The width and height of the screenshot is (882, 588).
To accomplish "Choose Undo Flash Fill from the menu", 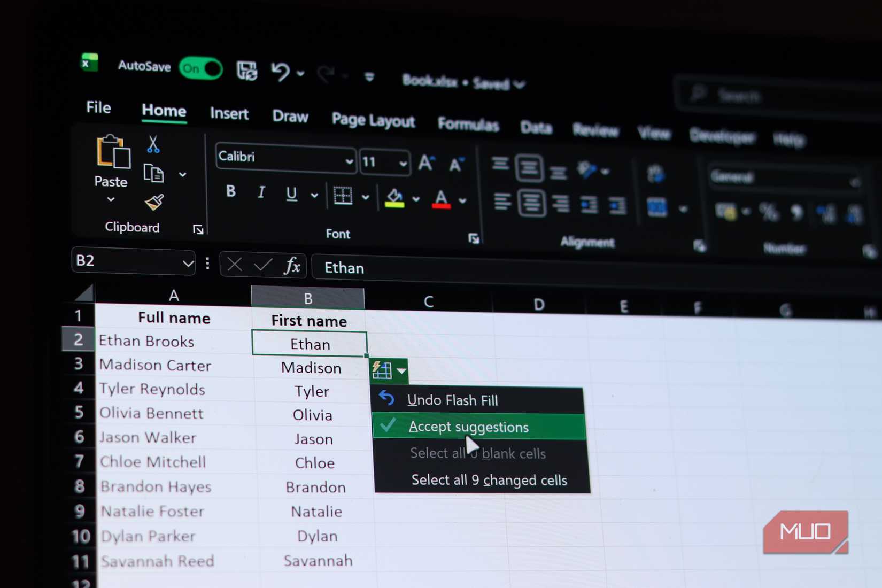I will coord(453,400).
